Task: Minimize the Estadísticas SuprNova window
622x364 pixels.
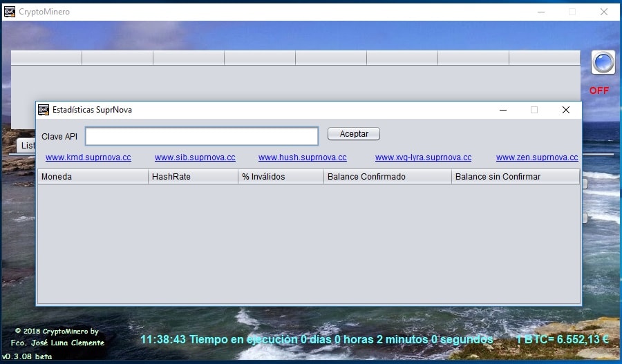Action: pyautogui.click(x=503, y=110)
